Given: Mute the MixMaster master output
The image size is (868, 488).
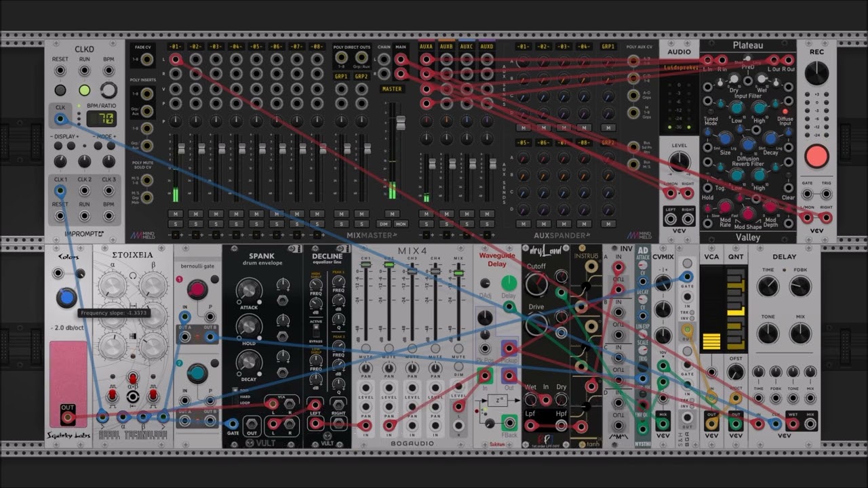Looking at the screenshot, I should [392, 214].
